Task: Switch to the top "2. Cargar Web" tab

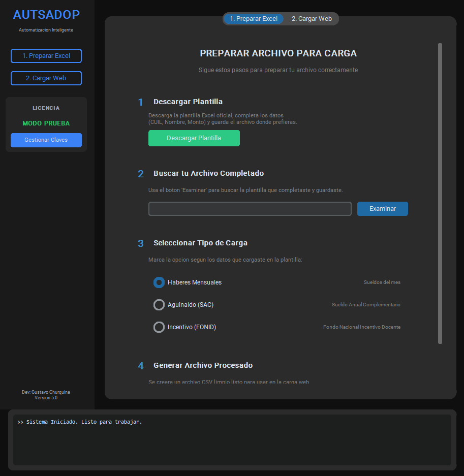Action: tap(311, 19)
